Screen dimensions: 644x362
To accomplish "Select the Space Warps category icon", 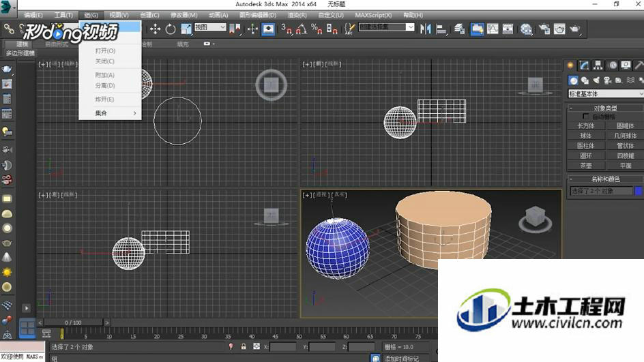I will (x=630, y=80).
